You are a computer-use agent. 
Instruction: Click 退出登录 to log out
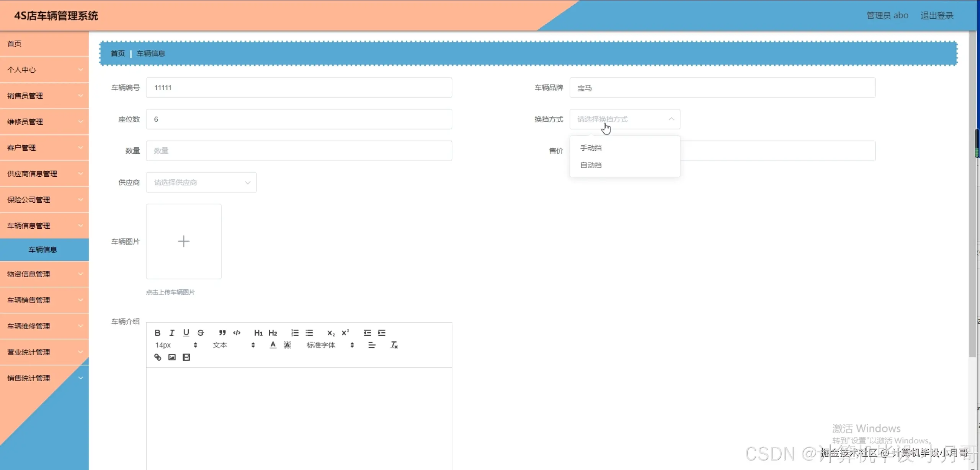pyautogui.click(x=937, y=16)
